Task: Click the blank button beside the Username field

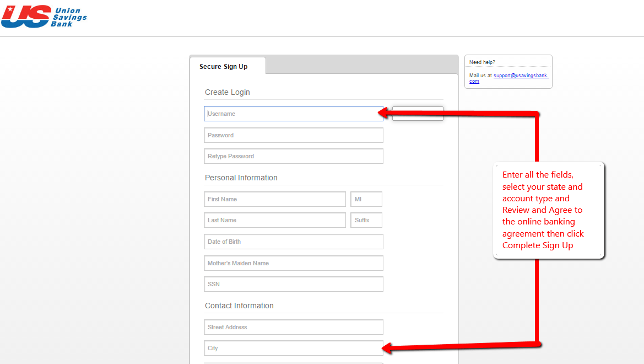Action: click(418, 114)
